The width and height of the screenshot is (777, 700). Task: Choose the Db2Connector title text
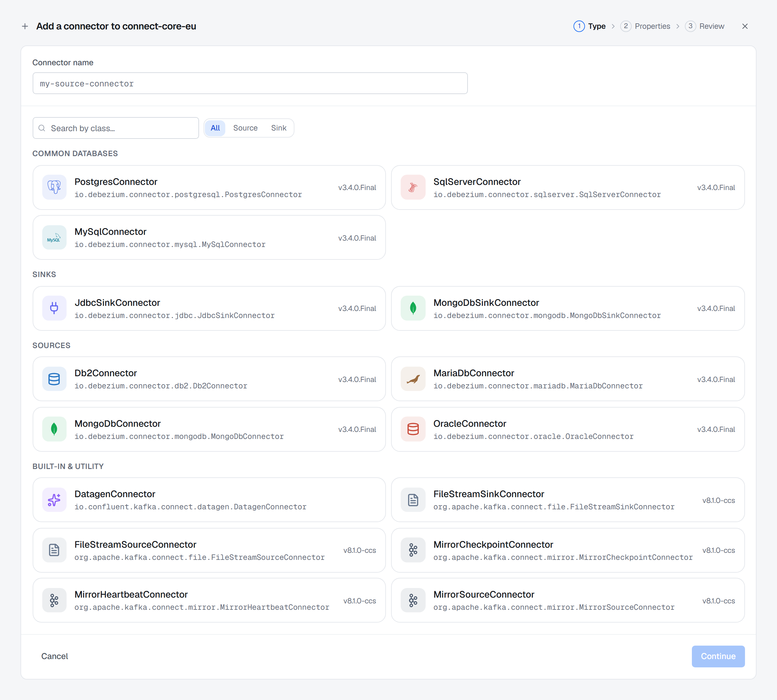pos(105,373)
